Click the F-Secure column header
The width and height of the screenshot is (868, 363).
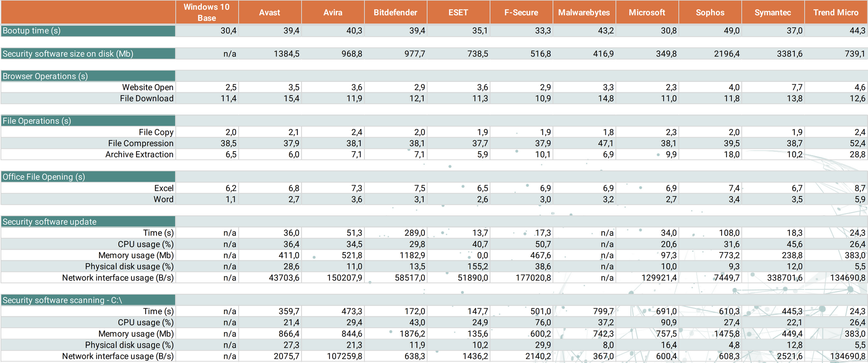pos(521,12)
